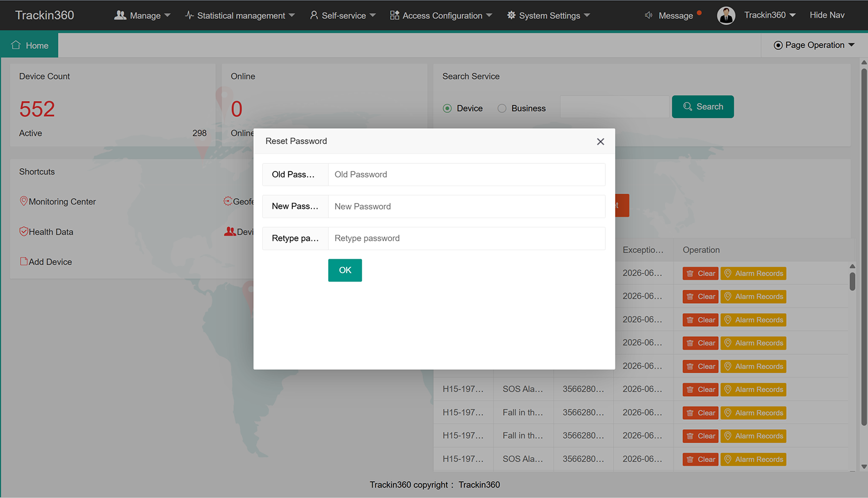Click the System Settings gear icon
The width and height of the screenshot is (868, 498).
(511, 15)
